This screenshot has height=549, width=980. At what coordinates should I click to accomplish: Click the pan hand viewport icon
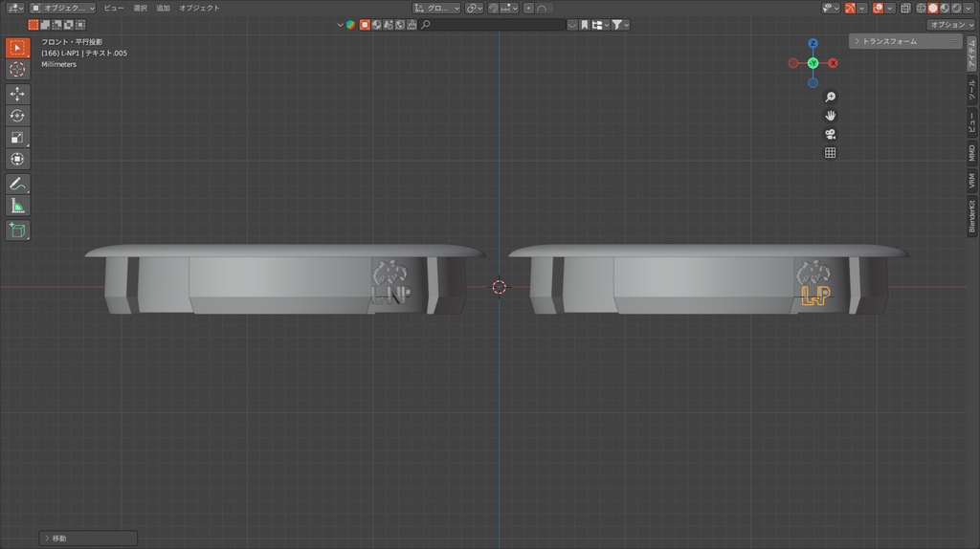tap(830, 116)
